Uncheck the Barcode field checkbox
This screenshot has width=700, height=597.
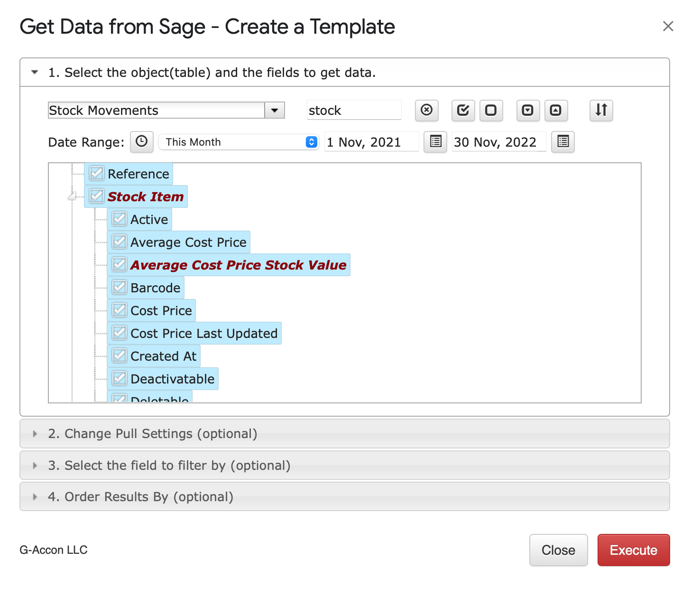[120, 288]
